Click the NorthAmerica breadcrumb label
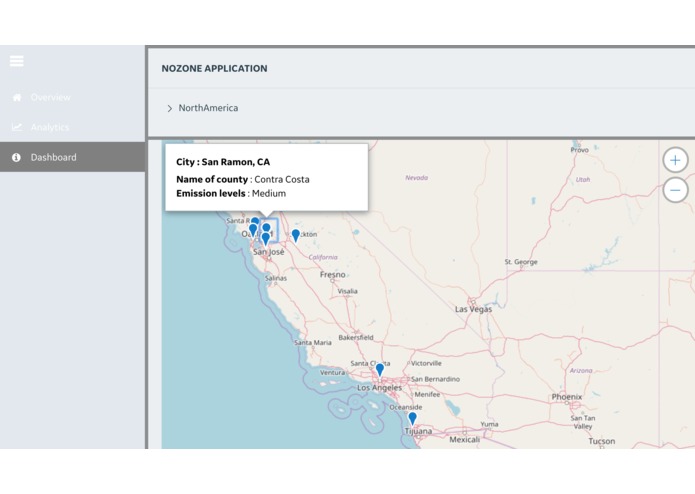Image resolution: width=695 pixels, height=494 pixels. point(208,108)
